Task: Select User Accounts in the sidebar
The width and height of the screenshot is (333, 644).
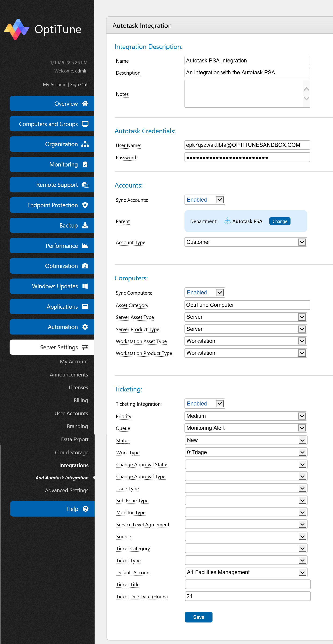Action: (x=71, y=413)
